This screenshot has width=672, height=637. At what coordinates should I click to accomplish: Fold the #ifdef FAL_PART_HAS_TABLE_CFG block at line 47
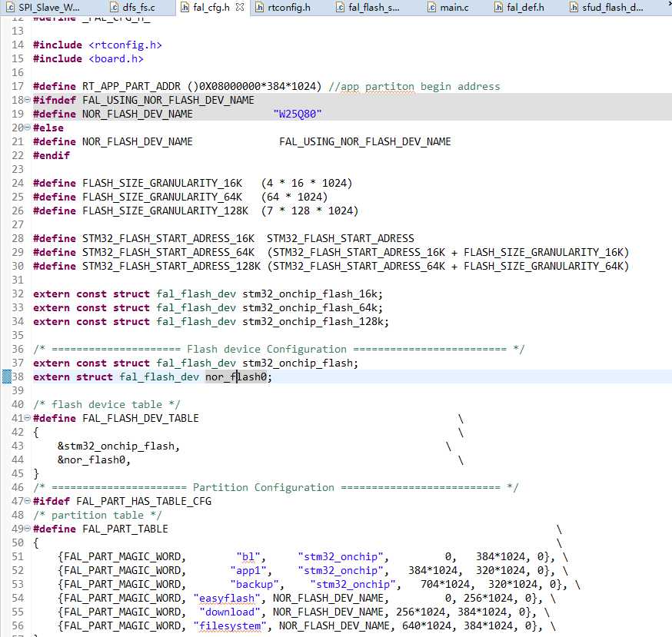pos(28,501)
